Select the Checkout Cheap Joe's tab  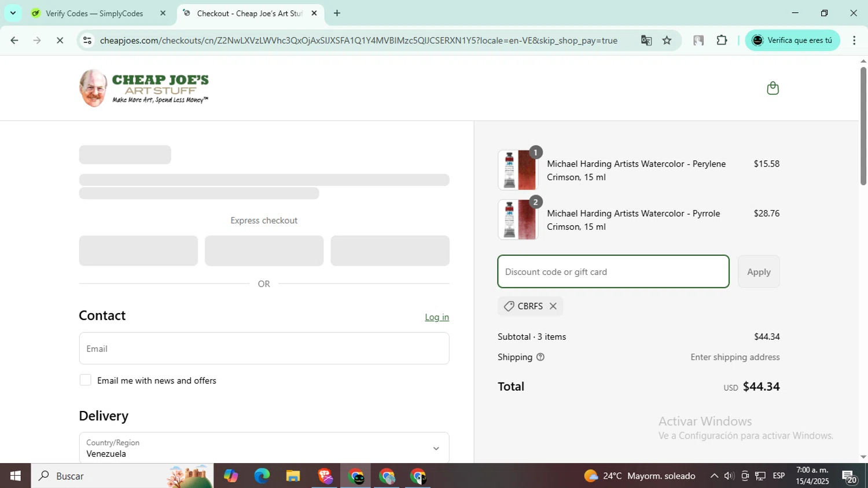[x=249, y=13]
